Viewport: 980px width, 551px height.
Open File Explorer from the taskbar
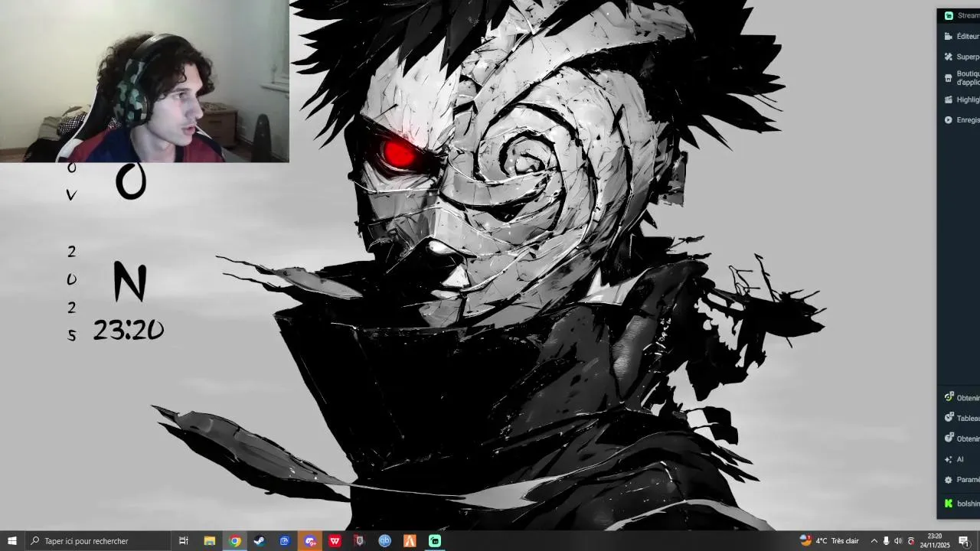tap(209, 541)
